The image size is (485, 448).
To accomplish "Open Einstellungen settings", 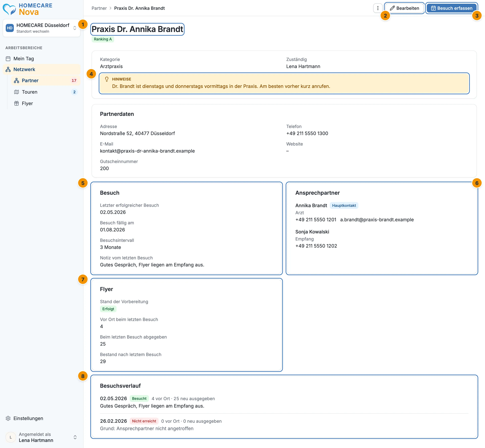I will pyautogui.click(x=41, y=418).
